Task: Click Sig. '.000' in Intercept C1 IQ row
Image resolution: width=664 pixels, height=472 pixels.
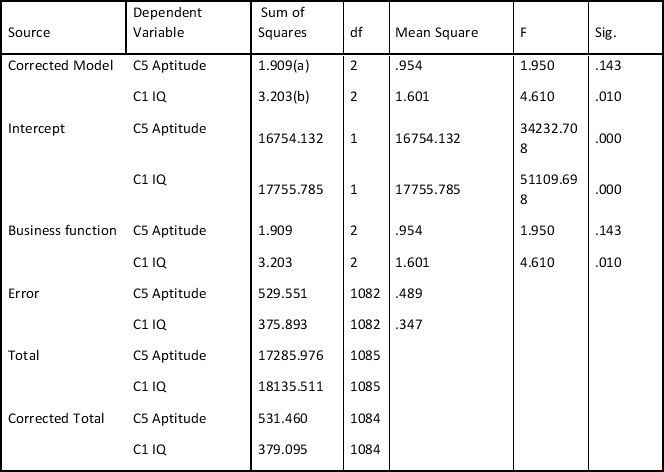Action: pos(608,189)
